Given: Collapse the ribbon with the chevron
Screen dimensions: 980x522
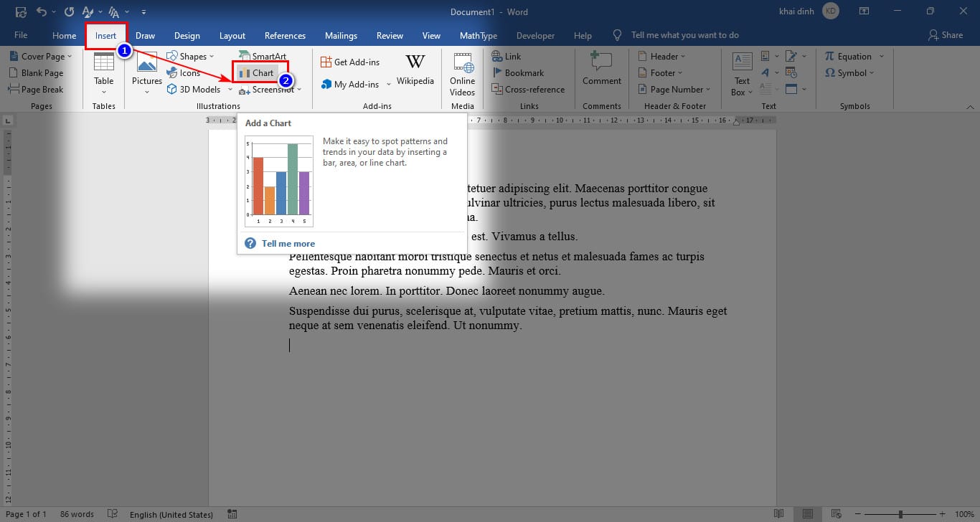Looking at the screenshot, I should click(970, 106).
